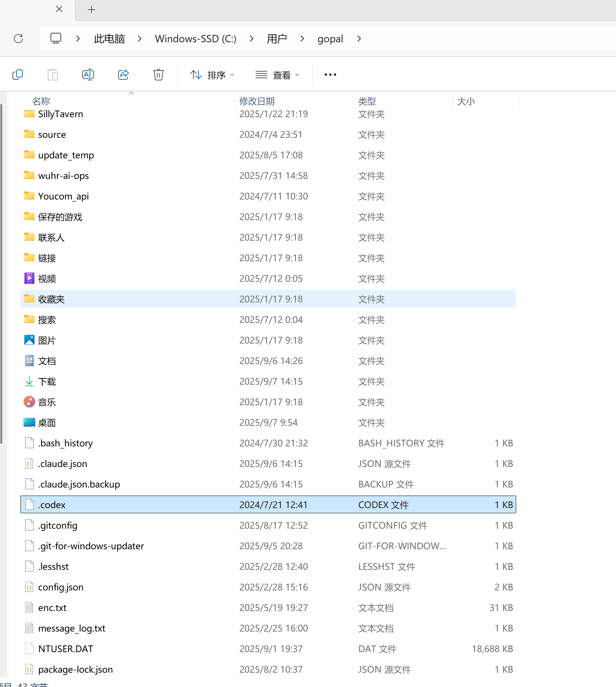The height and width of the screenshot is (687, 616).
Task: Click the Refresh icon
Action: pos(18,39)
